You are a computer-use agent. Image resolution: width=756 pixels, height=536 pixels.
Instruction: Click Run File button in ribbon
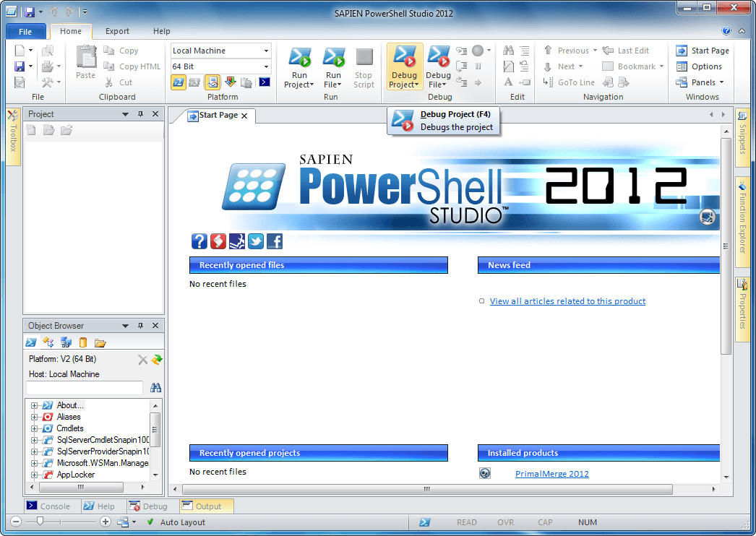point(333,67)
